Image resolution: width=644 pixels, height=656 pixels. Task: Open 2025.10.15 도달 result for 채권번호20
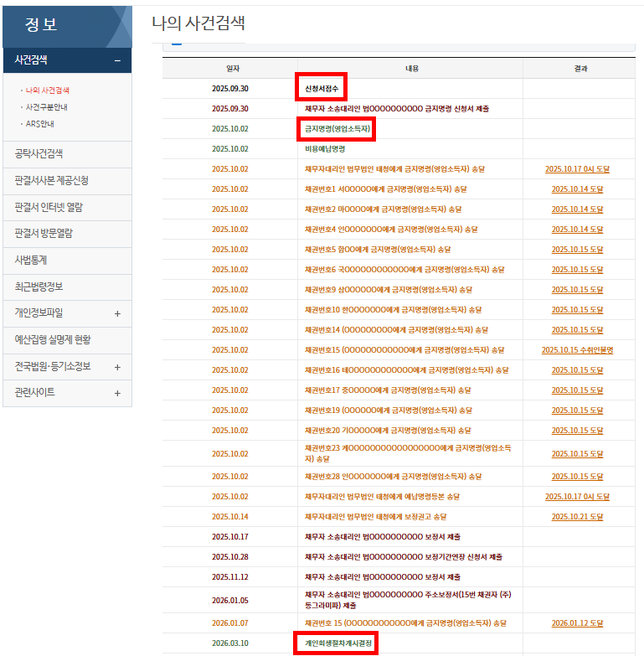pos(577,430)
